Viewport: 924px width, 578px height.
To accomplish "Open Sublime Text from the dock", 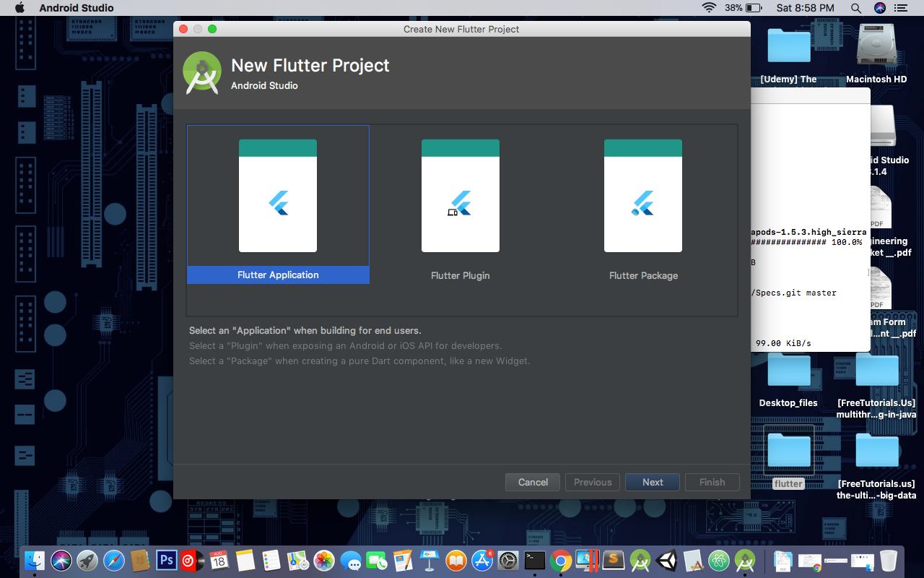I will [x=612, y=560].
